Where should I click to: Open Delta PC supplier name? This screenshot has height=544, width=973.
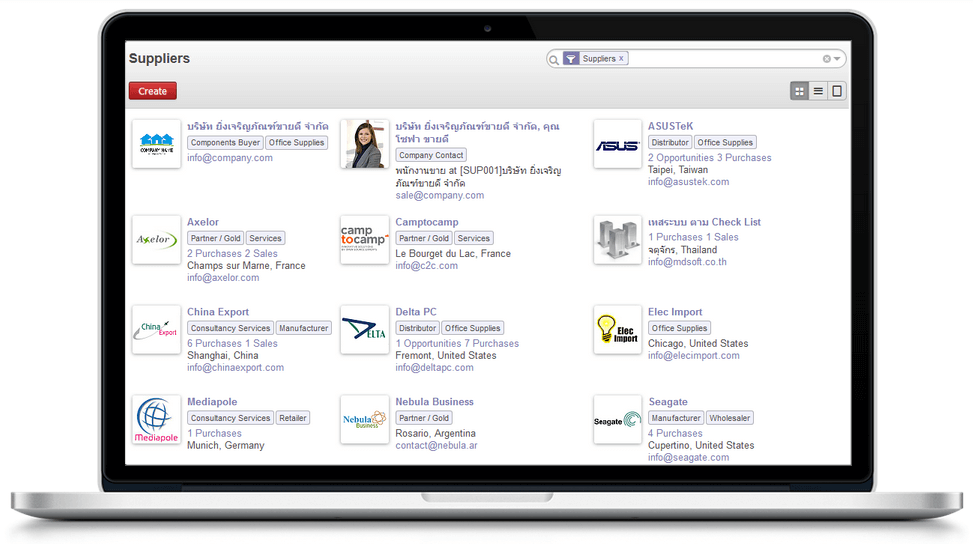(416, 312)
